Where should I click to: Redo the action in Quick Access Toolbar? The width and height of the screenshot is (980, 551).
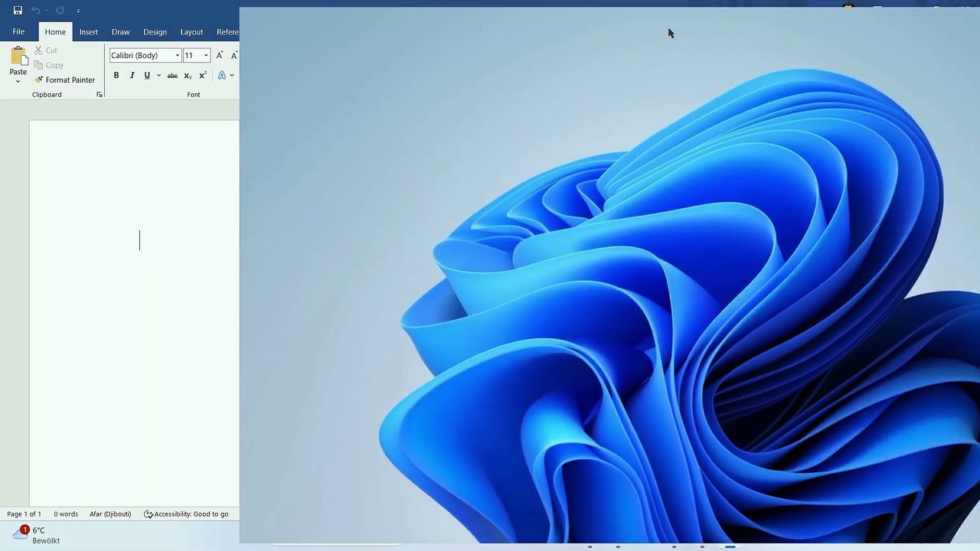[60, 11]
